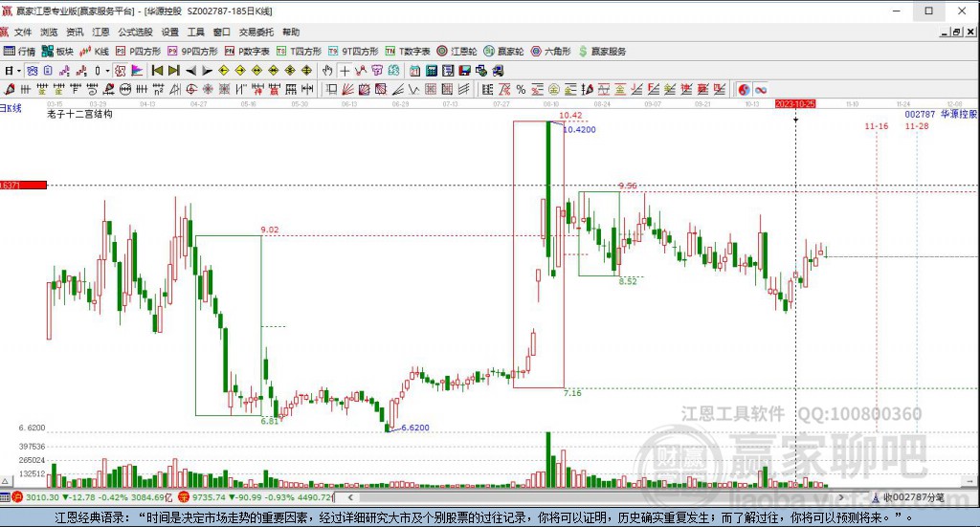
Task: Click the infinity loop icon
Action: (761, 89)
